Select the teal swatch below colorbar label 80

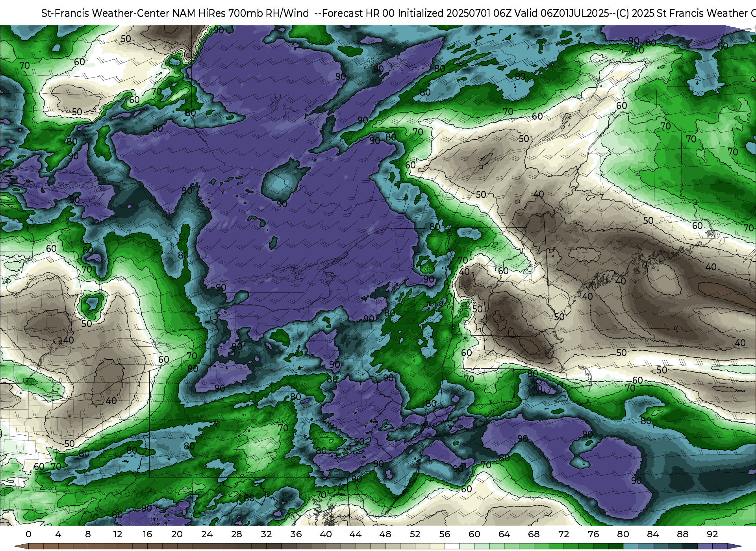point(630,546)
